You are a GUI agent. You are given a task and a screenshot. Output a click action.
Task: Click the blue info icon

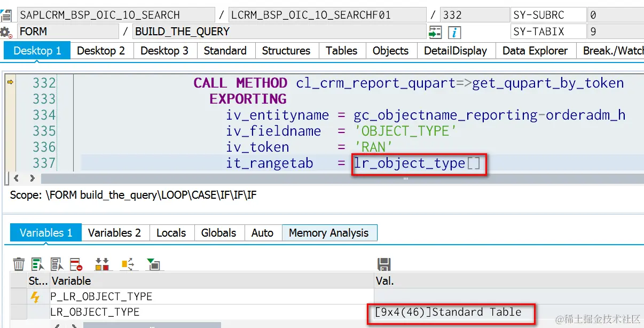(x=454, y=32)
